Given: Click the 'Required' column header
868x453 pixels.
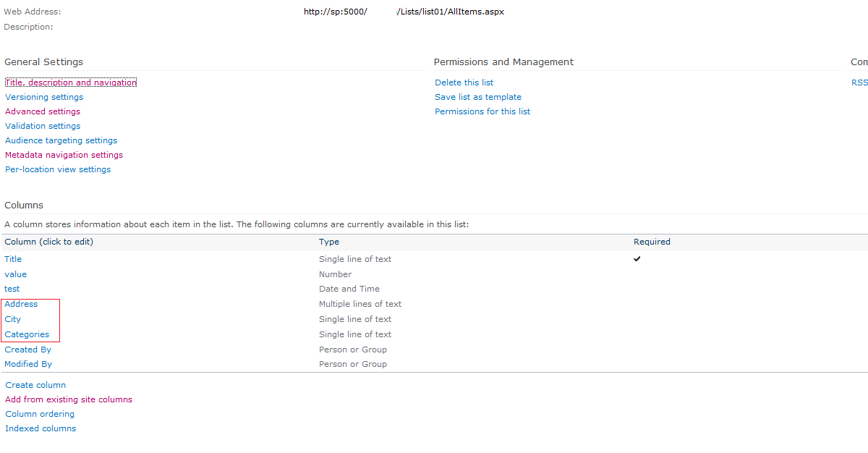Looking at the screenshot, I should pyautogui.click(x=652, y=242).
